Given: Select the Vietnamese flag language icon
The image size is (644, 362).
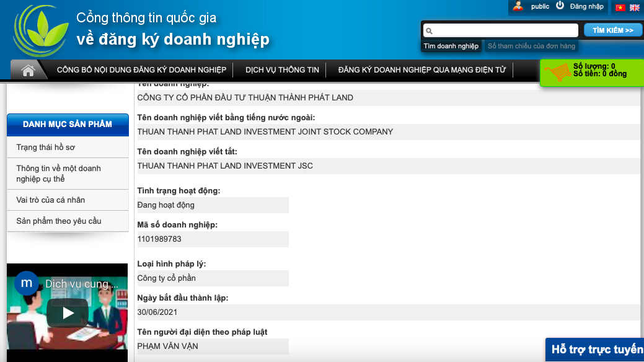Looking at the screenshot, I should (x=620, y=7).
